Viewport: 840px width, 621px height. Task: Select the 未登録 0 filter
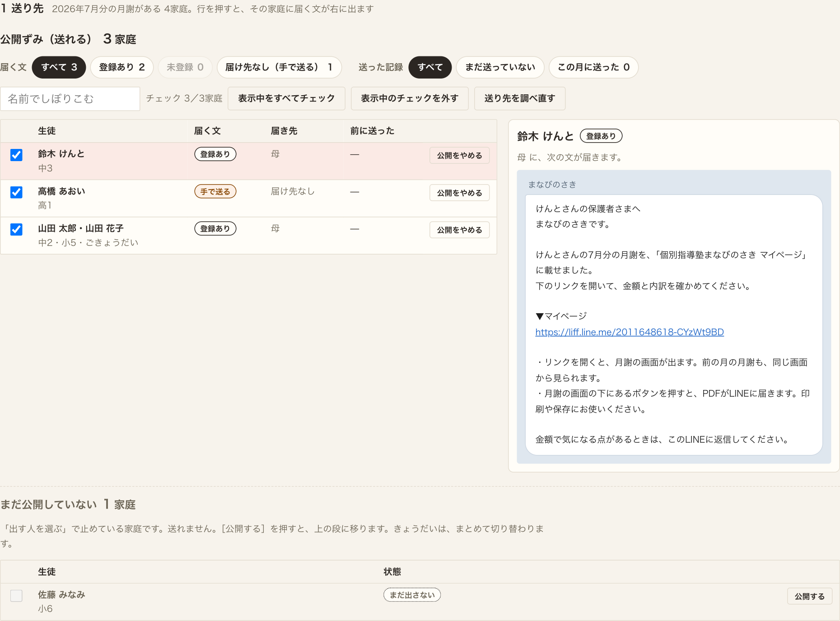coord(185,67)
